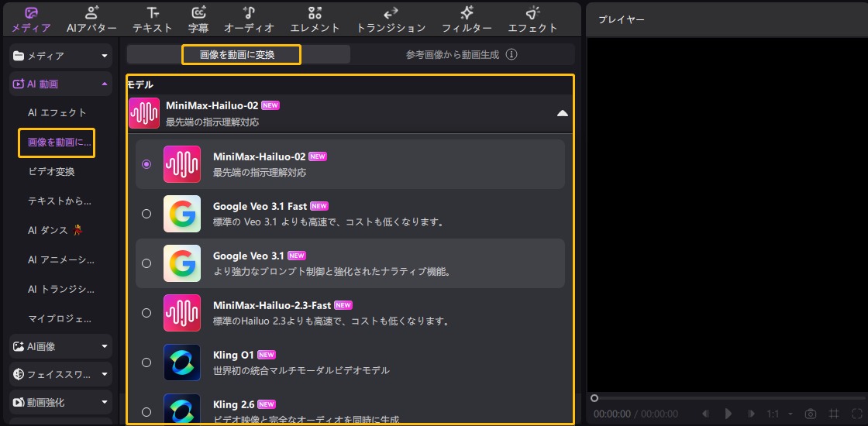868x426 pixels.
Task: Step forward one frame in player
Action: click(751, 414)
